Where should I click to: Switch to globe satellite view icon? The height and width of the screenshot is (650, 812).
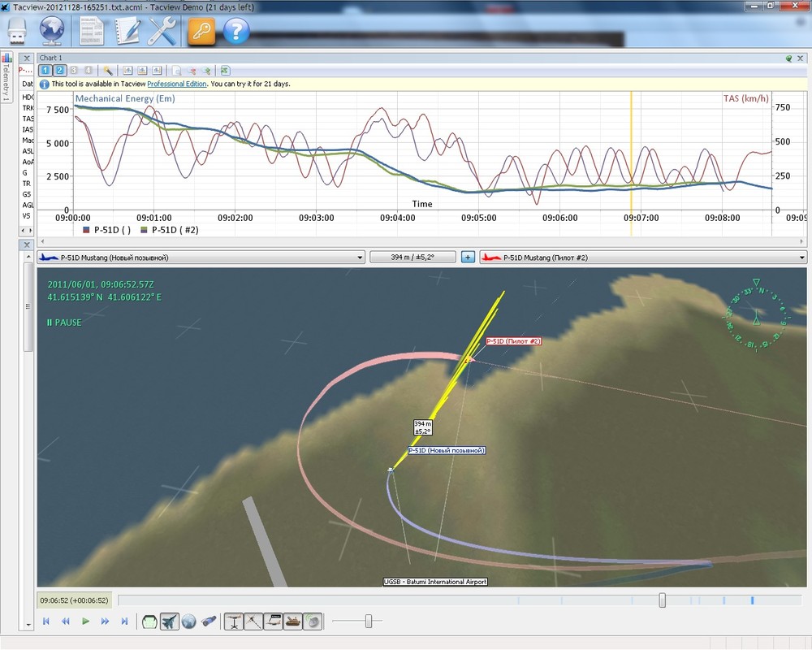(189, 621)
